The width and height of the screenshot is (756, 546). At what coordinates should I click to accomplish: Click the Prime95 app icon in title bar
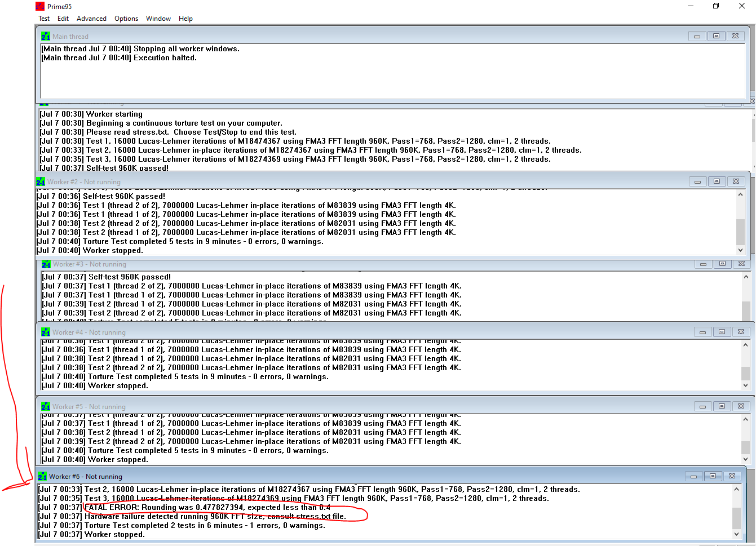coord(40,6)
